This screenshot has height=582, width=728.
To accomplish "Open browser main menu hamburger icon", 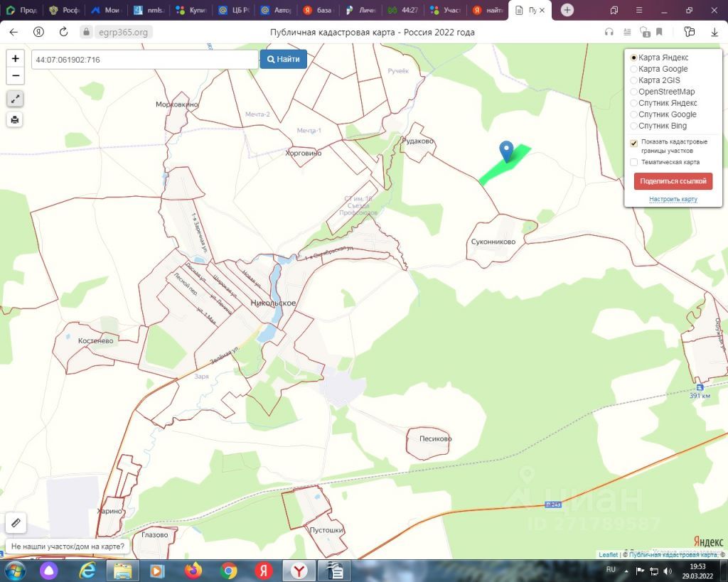I will tap(639, 10).
